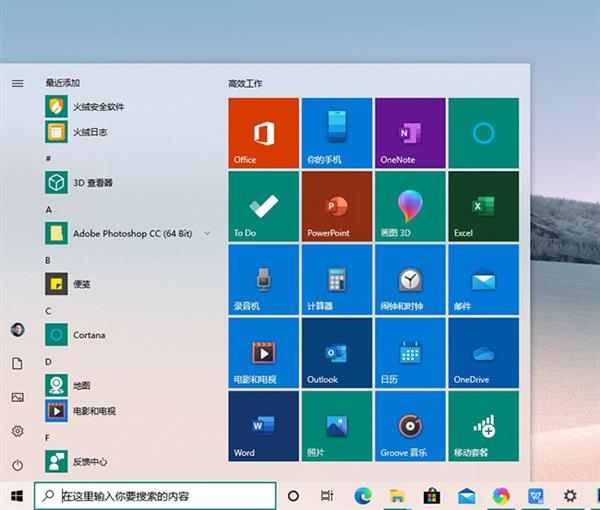The height and width of the screenshot is (510, 600).
Task: Open the Office tile
Action: click(264, 133)
